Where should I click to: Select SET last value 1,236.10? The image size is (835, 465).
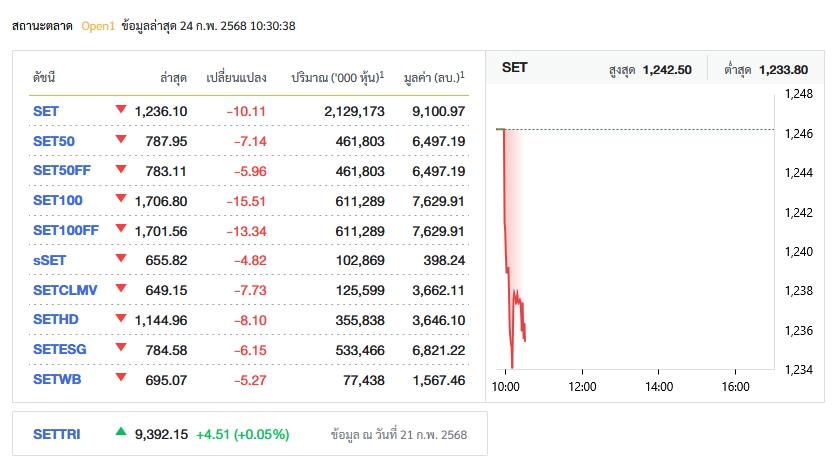(x=161, y=111)
